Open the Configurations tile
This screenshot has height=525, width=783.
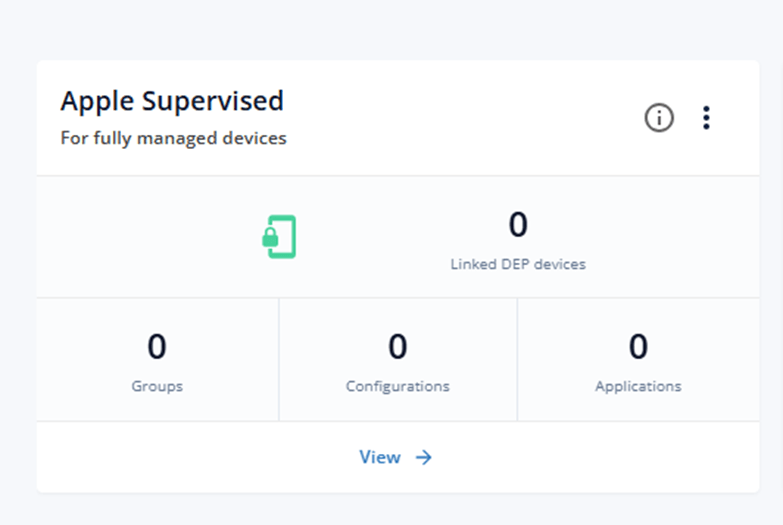[x=398, y=360]
